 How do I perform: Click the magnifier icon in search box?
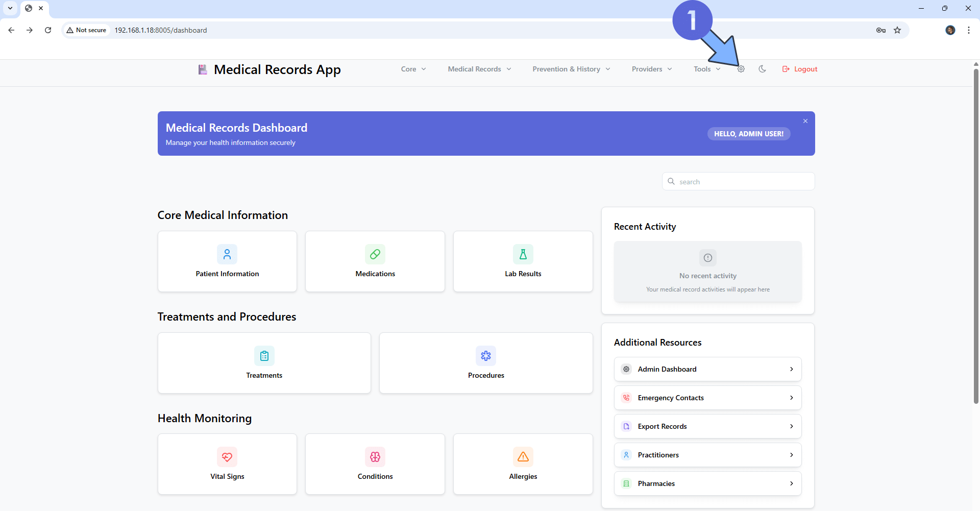[x=671, y=181]
